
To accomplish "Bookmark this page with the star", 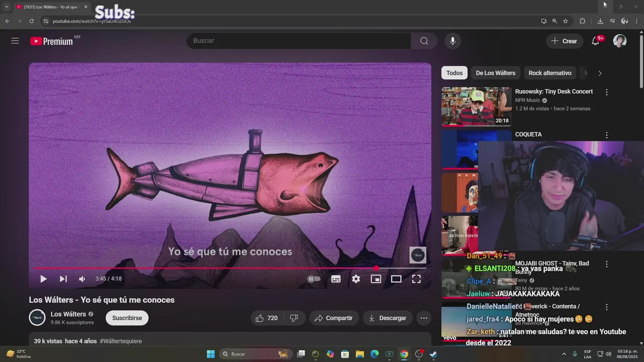I will 566,21.
